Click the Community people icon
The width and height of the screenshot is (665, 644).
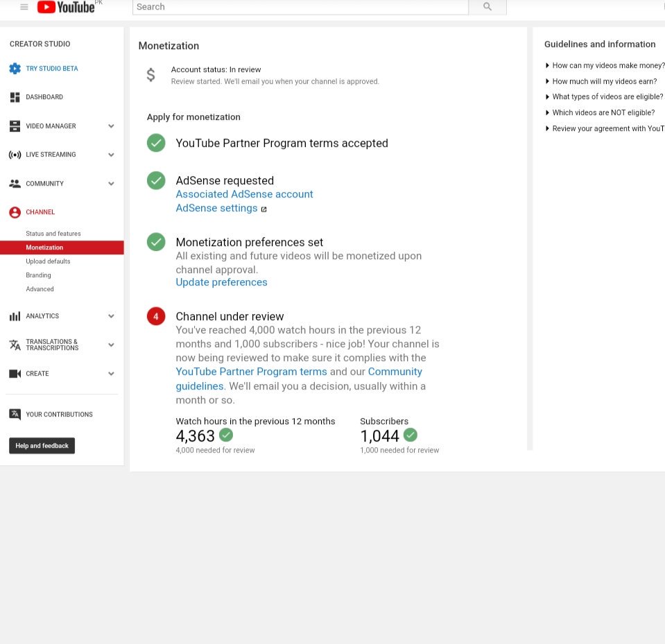(15, 184)
